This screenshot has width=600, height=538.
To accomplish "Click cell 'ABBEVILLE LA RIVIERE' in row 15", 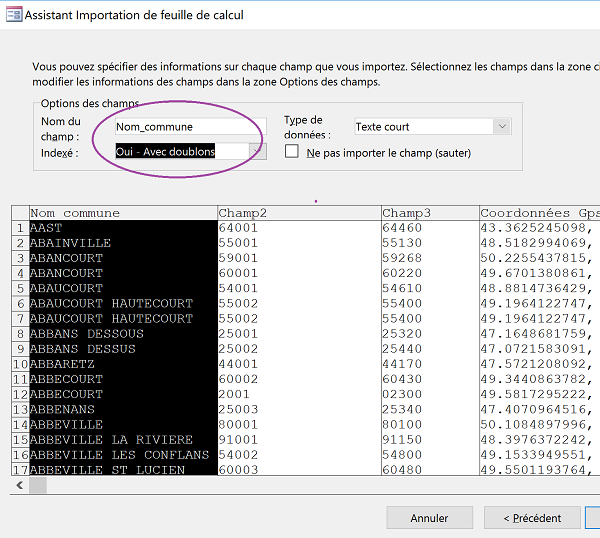I will (123, 440).
